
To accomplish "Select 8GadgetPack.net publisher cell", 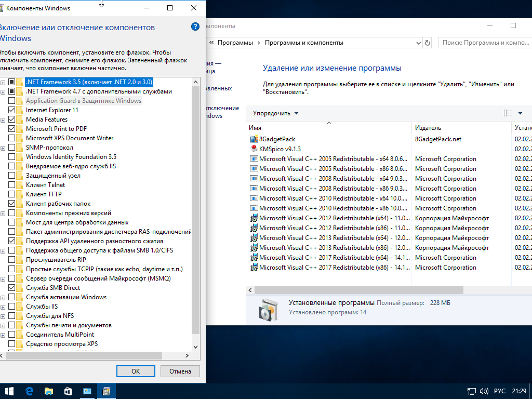I will pyautogui.click(x=438, y=139).
